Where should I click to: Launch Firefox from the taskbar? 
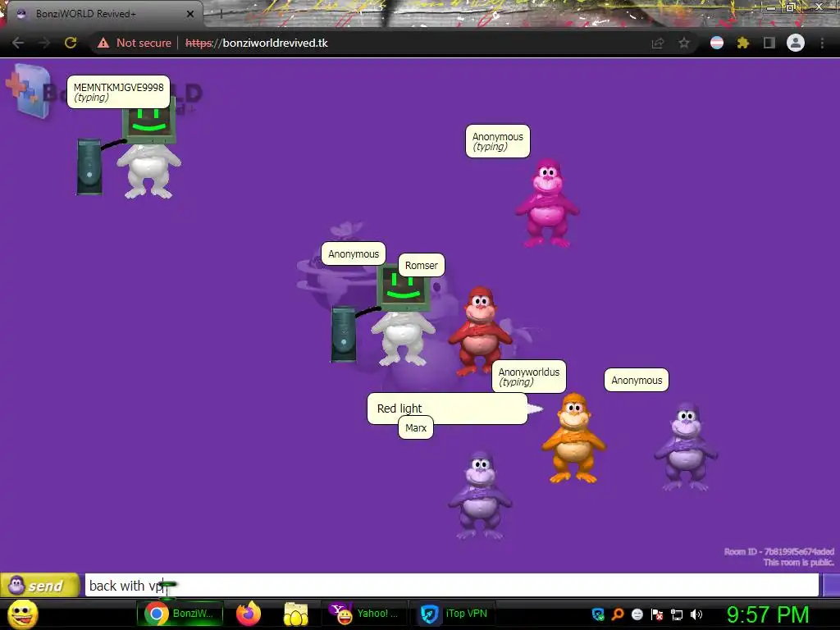(x=248, y=614)
